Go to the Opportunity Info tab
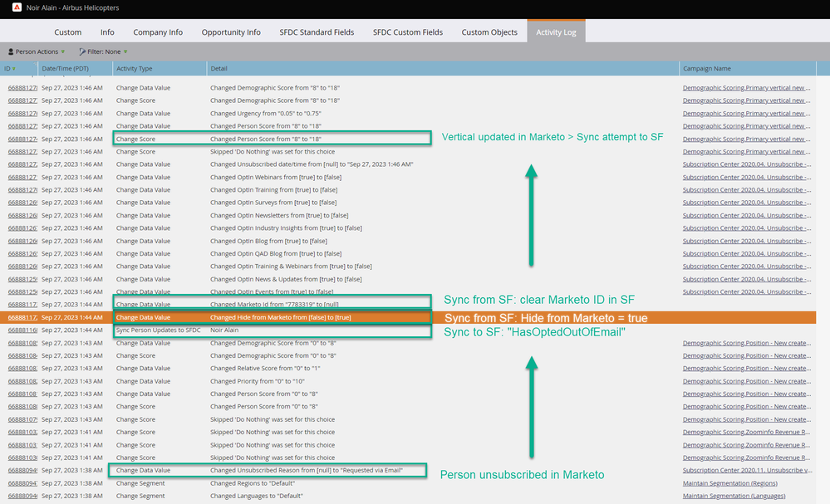This screenshot has width=830, height=504. [231, 32]
